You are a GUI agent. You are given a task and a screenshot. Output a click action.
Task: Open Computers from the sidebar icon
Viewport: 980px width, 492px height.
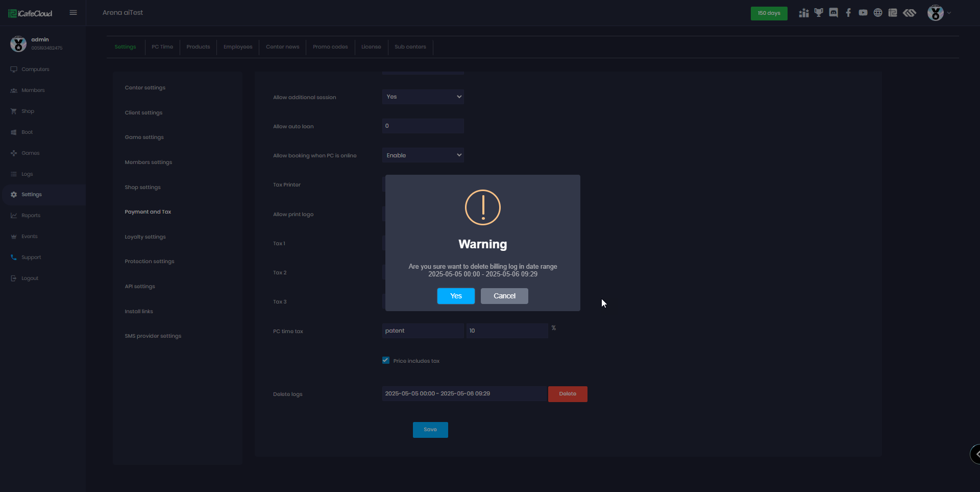tap(14, 69)
